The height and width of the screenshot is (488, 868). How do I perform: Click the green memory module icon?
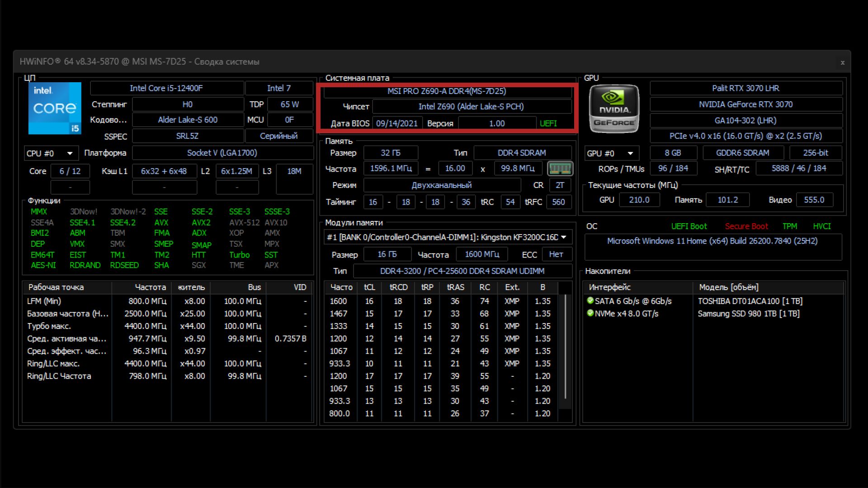click(x=560, y=169)
